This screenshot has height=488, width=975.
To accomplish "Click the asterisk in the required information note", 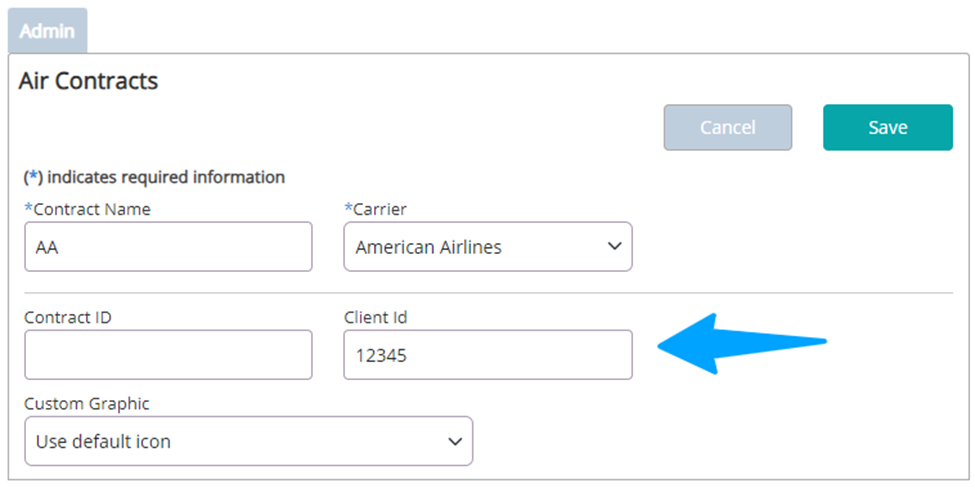I will [34, 176].
